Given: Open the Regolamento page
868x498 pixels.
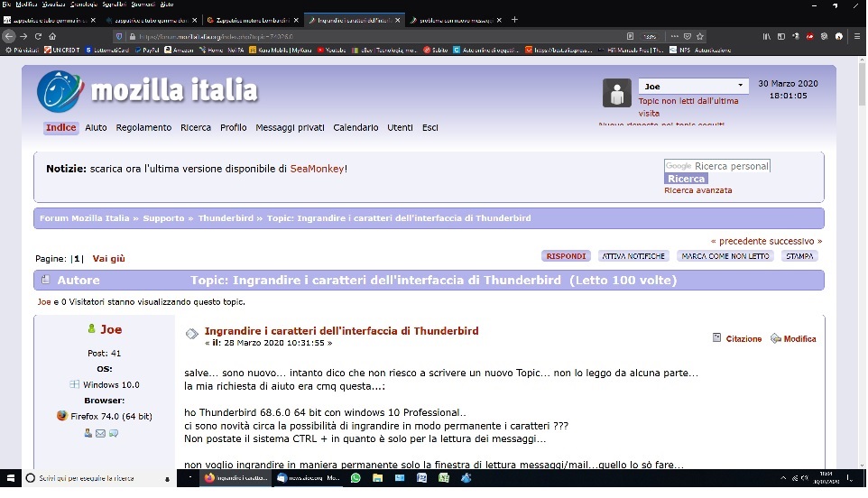Looking at the screenshot, I should (143, 128).
